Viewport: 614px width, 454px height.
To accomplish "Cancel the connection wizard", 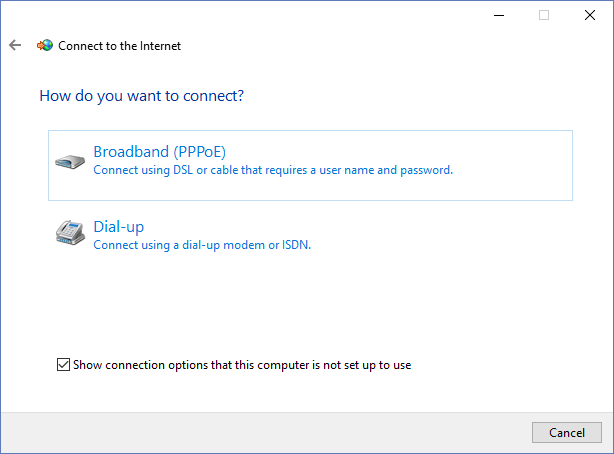I will point(567,432).
